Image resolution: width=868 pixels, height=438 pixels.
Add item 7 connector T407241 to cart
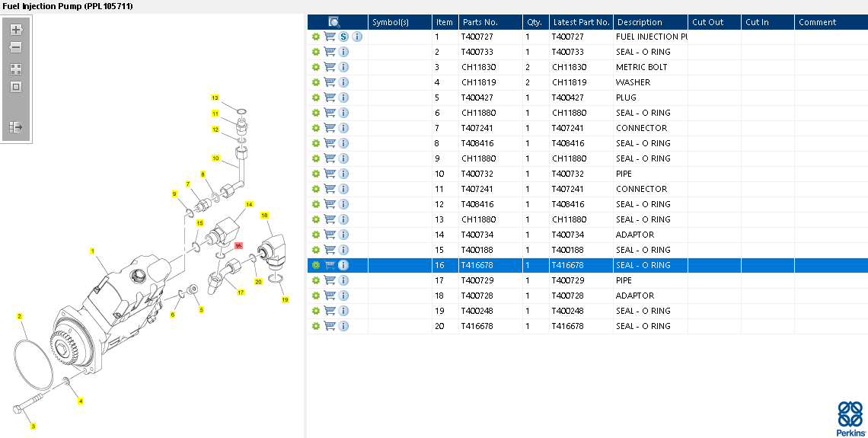(330, 128)
